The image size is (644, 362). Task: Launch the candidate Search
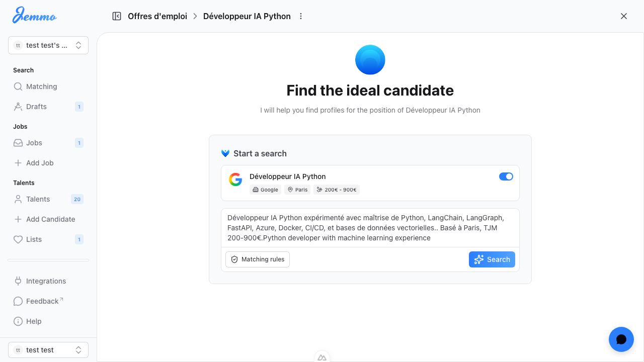click(x=492, y=259)
